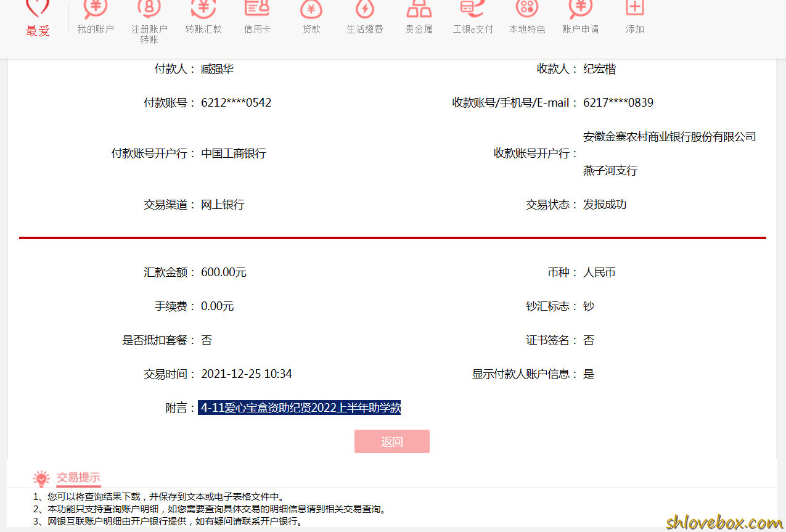
Task: Click 否 value next to 是否抵扣套餐
Action: pos(207,340)
